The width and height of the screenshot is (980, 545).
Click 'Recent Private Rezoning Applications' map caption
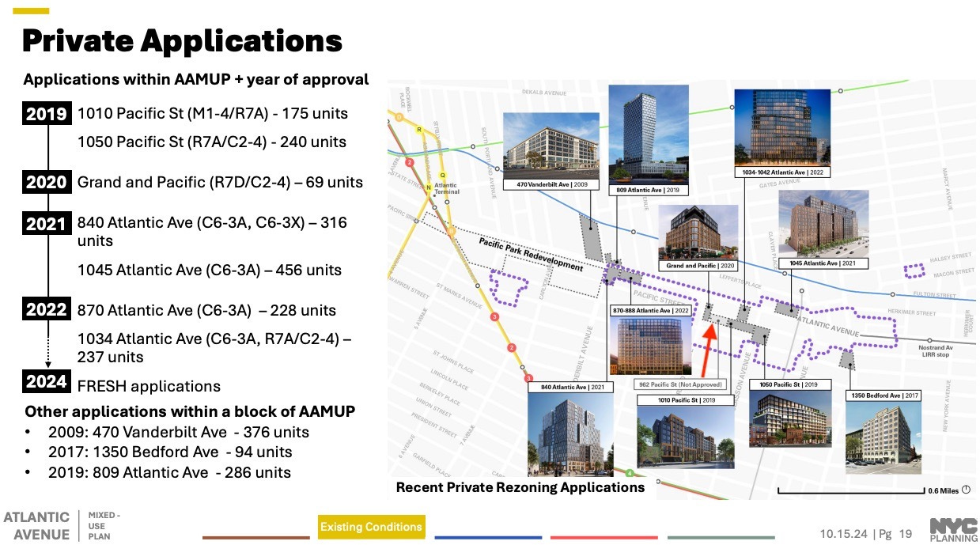pyautogui.click(x=520, y=487)
